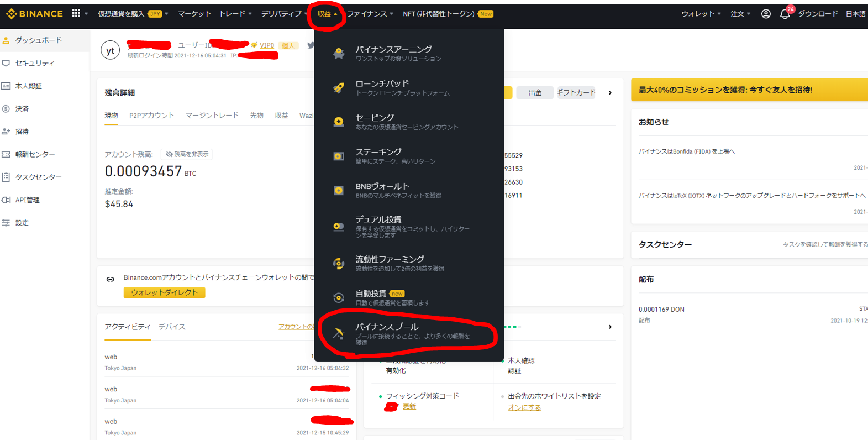The height and width of the screenshot is (440, 868).
Task: Open the マーケット menu item
Action: (x=194, y=14)
